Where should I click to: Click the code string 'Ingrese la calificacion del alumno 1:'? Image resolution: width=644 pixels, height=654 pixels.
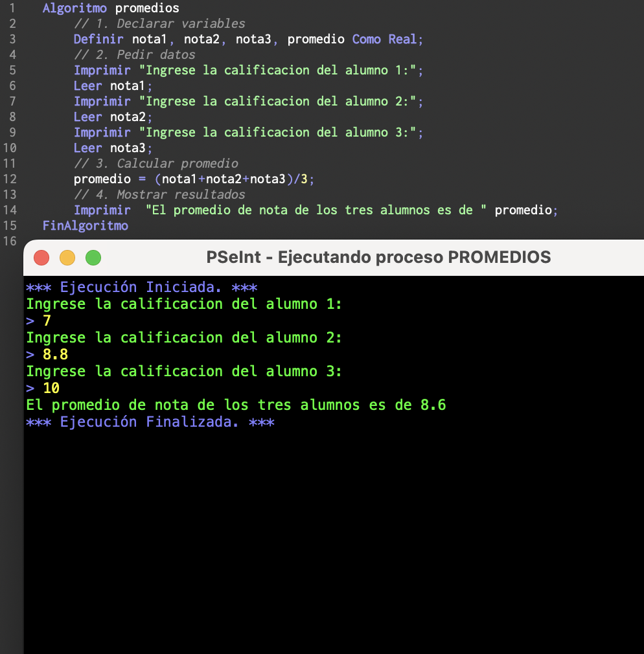[277, 70]
